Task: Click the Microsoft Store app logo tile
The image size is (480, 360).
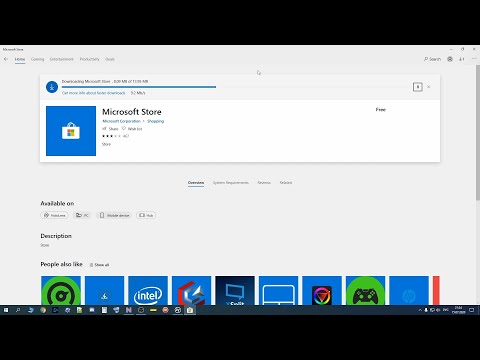Action: click(71, 131)
